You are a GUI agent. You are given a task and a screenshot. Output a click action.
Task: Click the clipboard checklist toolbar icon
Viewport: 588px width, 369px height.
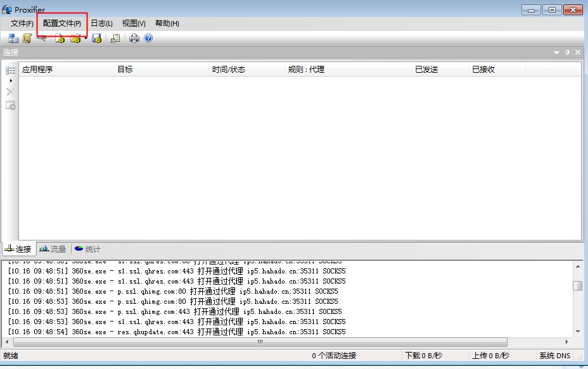[115, 38]
